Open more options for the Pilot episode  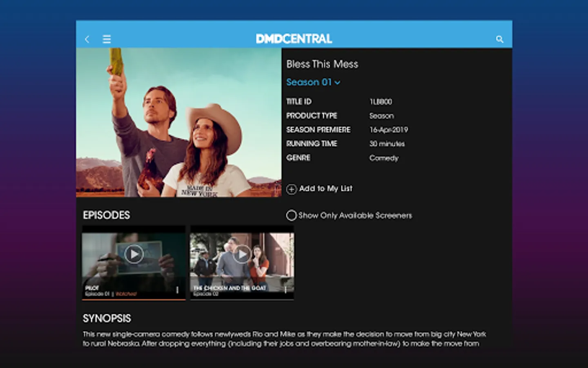click(177, 290)
